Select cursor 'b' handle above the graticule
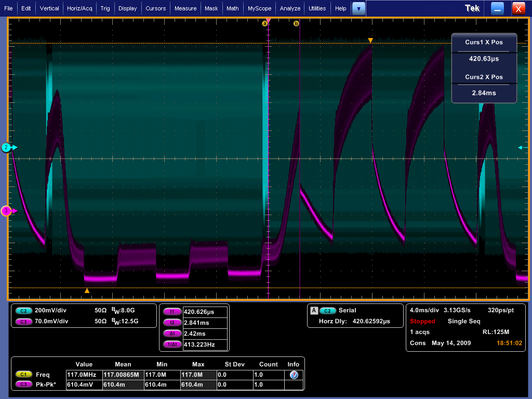 pos(296,23)
